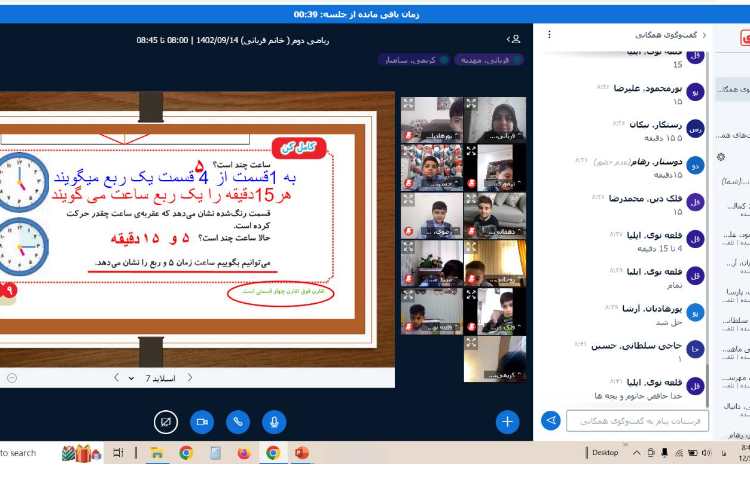Click the دوستدار، رهام chat name
Screen dimensions: 750x480
pos(656,162)
